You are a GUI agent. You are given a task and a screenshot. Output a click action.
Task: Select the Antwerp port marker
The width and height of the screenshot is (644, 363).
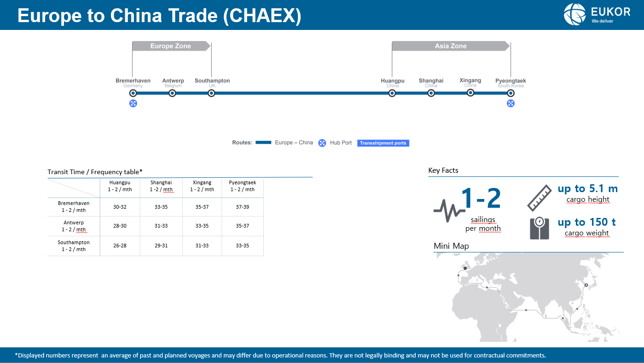coord(172,93)
